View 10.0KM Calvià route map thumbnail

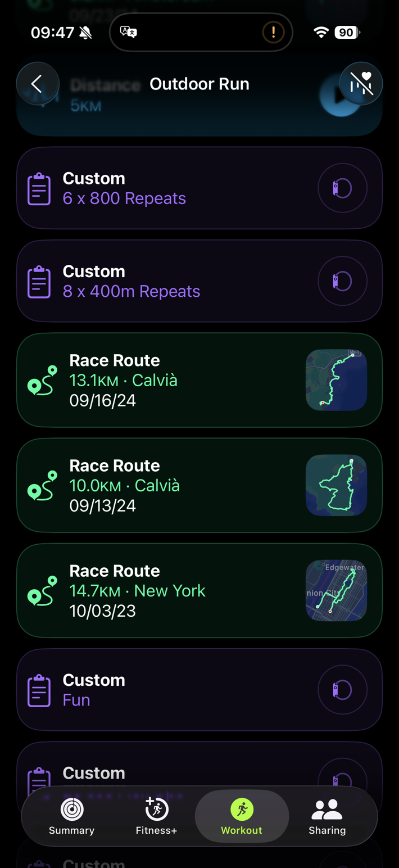coord(336,485)
